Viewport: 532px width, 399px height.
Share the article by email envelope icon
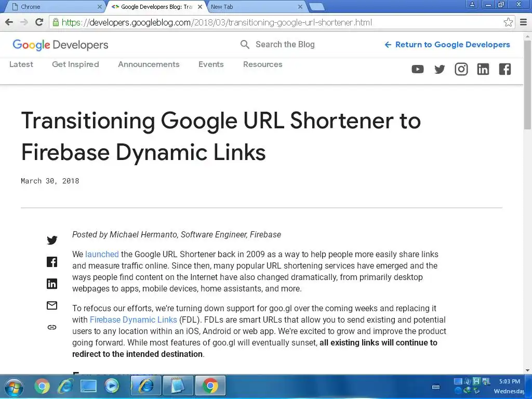[52, 305]
